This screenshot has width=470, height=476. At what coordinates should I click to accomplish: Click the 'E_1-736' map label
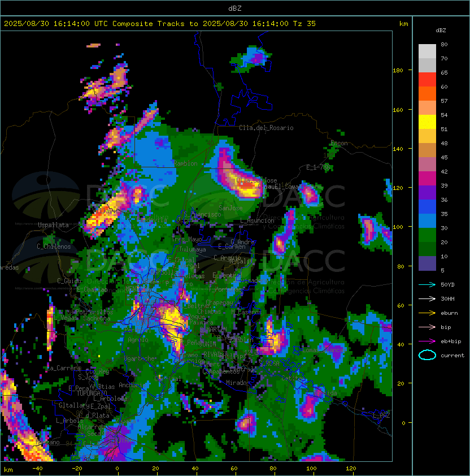click(318, 167)
